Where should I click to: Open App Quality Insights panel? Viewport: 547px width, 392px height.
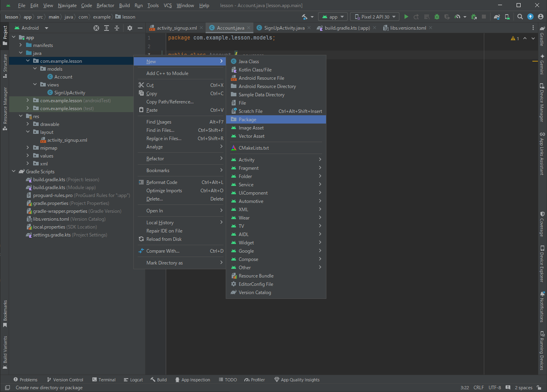pos(297,380)
